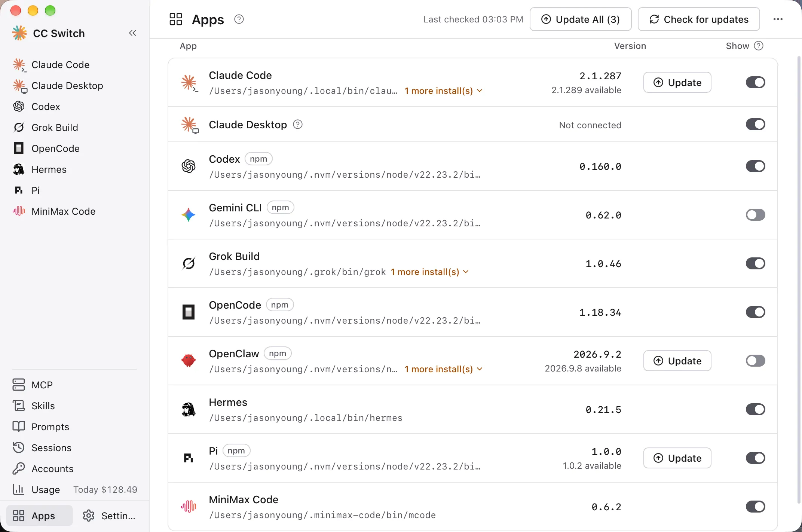
Task: Click the Update button for OpenClaw
Action: pyautogui.click(x=677, y=361)
